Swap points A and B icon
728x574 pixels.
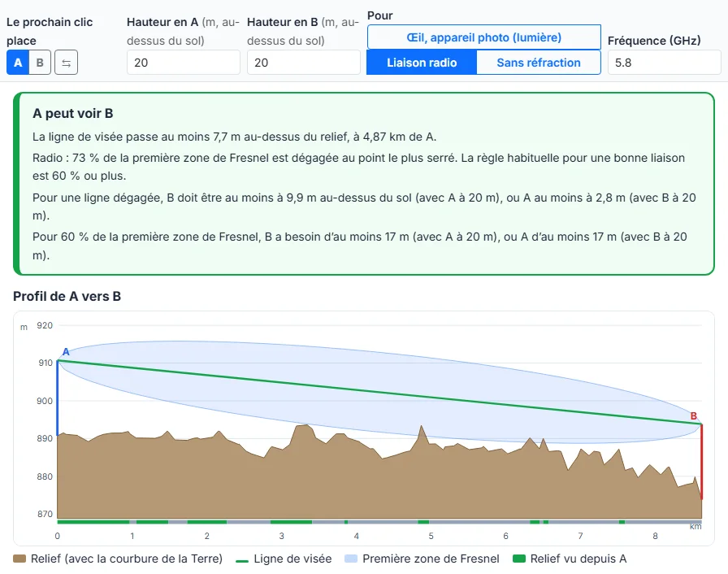click(67, 63)
